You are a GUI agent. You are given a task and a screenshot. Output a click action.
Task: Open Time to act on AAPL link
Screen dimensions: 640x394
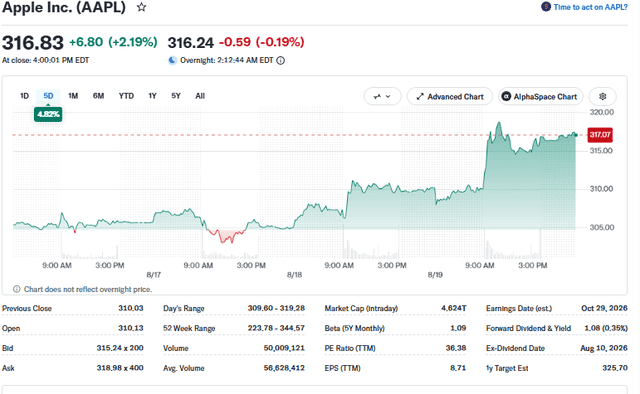point(590,7)
